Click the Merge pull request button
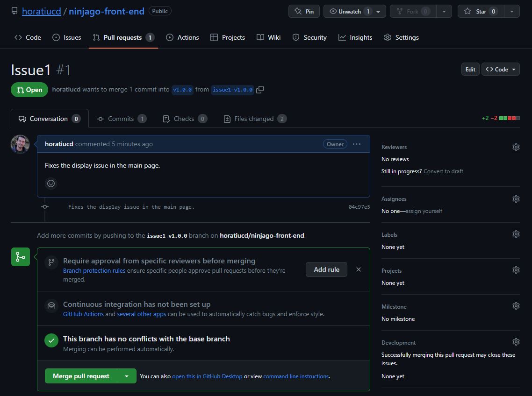The height and width of the screenshot is (396, 532). coord(81,376)
